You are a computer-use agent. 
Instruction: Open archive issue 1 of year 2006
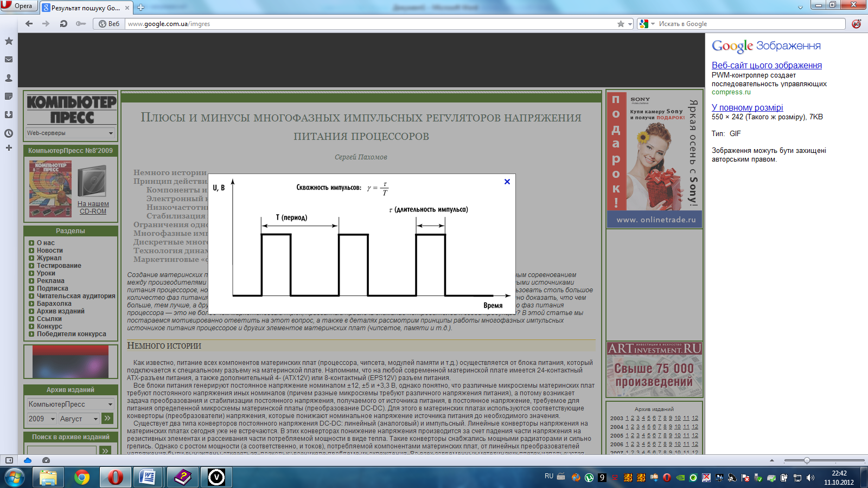click(627, 444)
